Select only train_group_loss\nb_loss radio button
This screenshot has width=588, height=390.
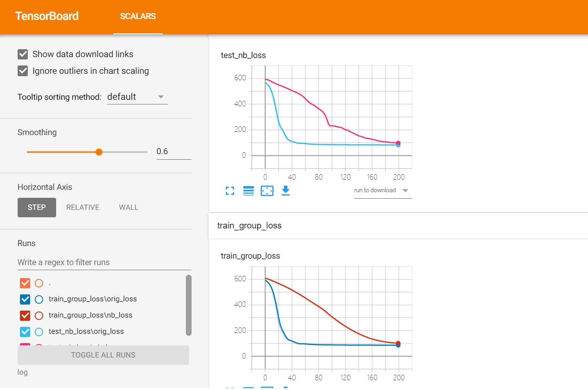tap(39, 315)
